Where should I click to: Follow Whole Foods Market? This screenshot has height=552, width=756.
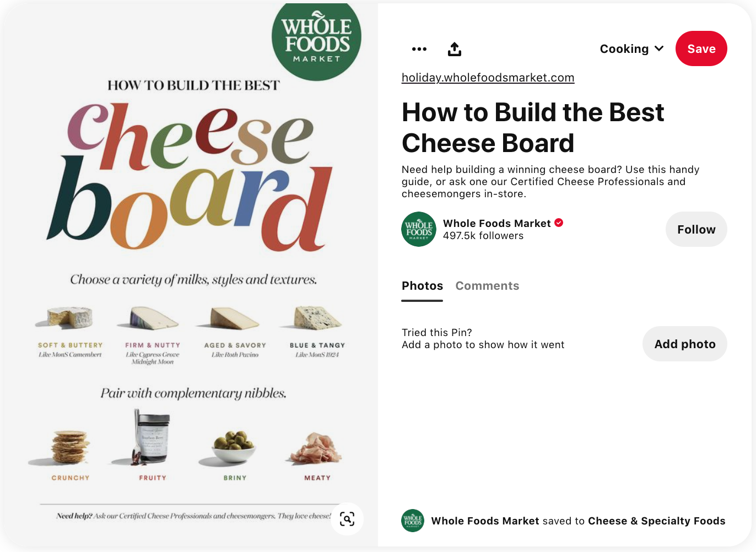pyautogui.click(x=696, y=229)
